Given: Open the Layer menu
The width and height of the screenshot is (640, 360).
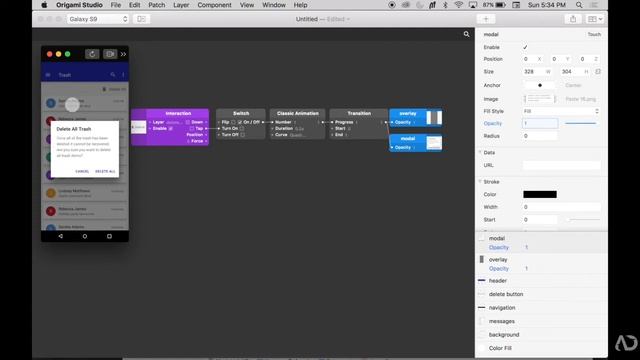Looking at the screenshot, I should pos(181,5).
